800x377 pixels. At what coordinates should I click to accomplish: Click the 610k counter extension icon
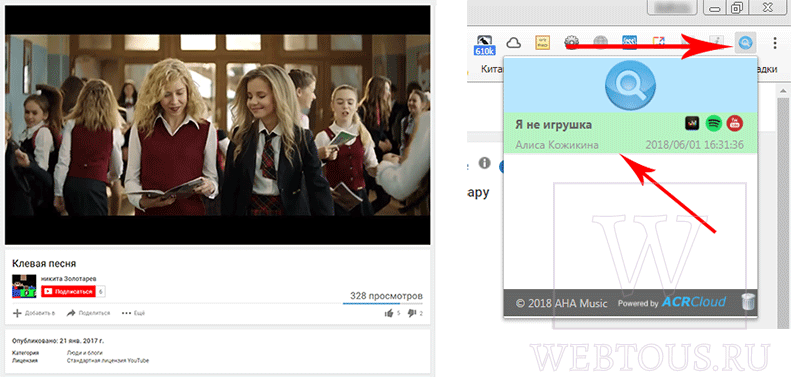[485, 45]
